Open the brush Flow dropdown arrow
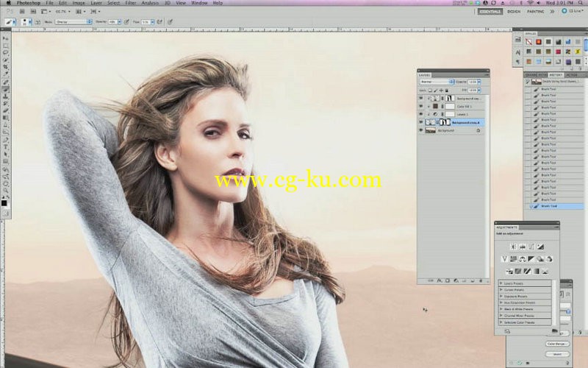 (x=152, y=22)
